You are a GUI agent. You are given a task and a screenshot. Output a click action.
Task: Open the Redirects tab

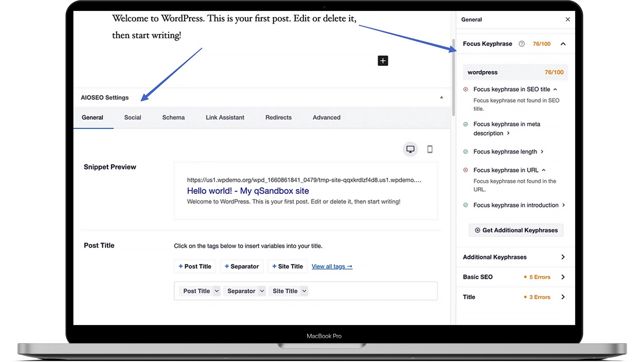tap(278, 117)
